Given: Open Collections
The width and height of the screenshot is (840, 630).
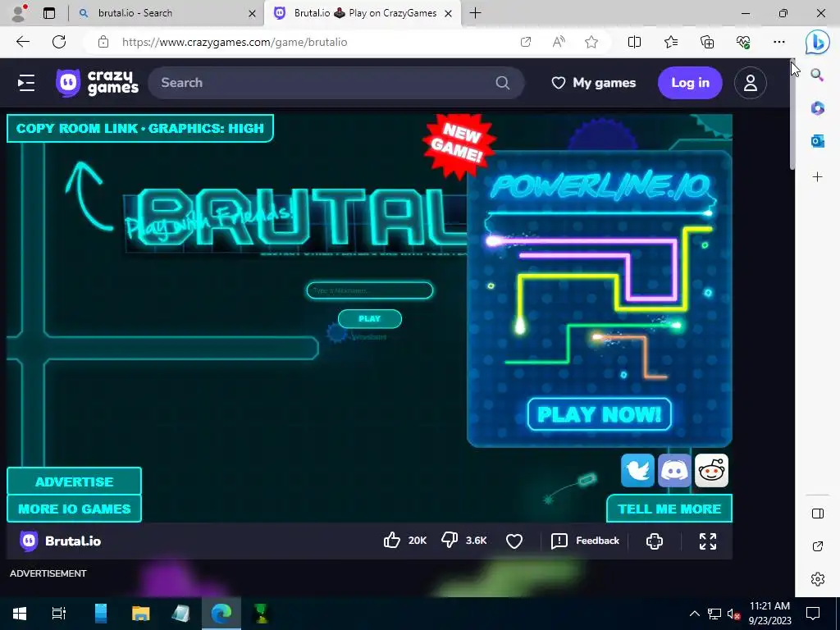Looking at the screenshot, I should [707, 42].
